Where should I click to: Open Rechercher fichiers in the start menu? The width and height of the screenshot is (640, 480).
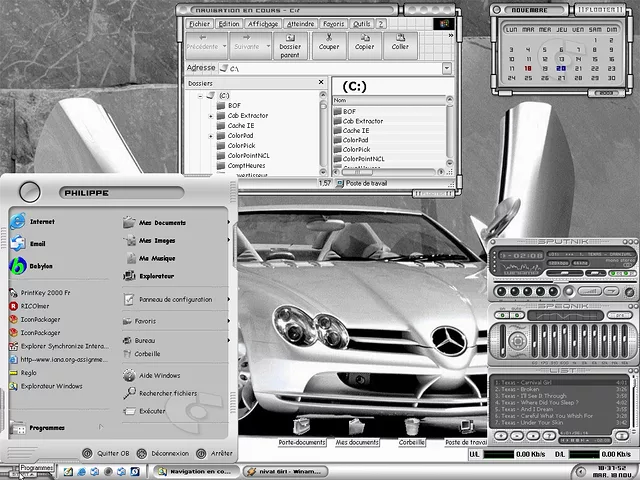166,393
